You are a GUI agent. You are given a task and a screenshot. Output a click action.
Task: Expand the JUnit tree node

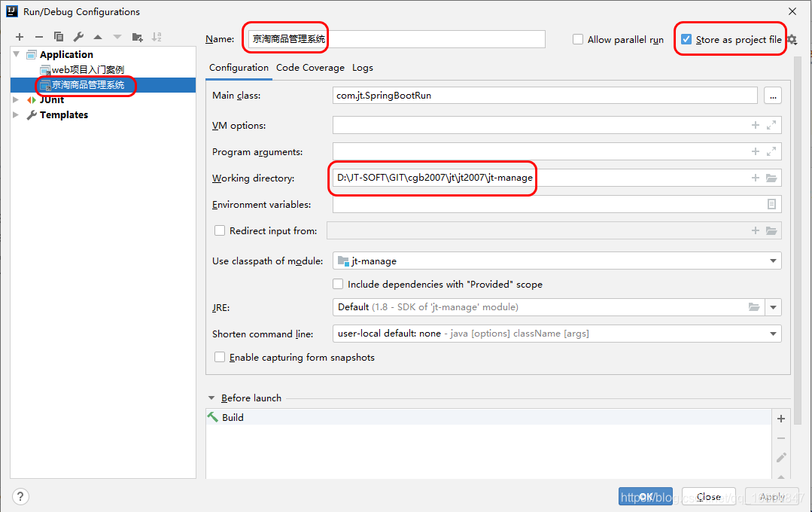(x=16, y=99)
